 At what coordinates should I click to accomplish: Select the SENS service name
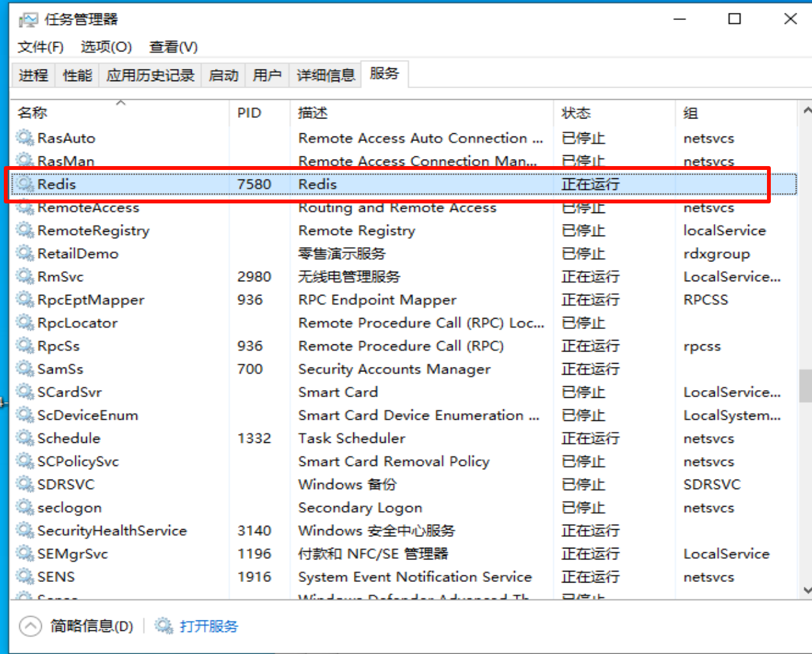point(56,577)
